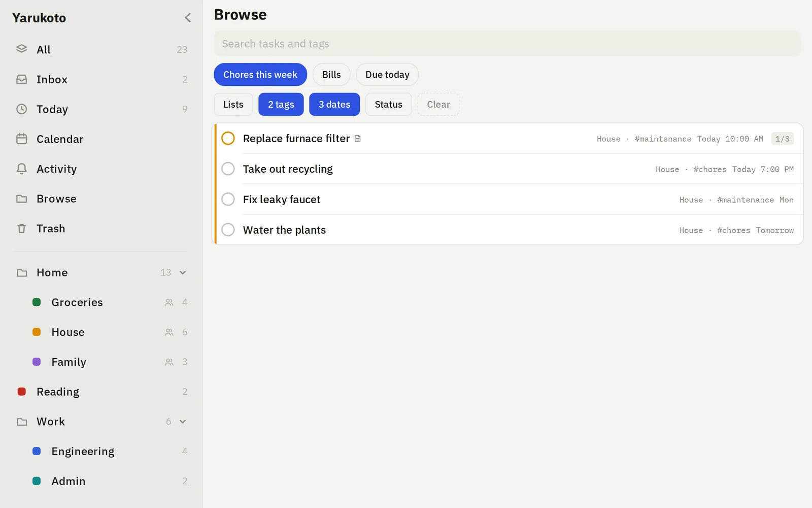Open the Today view
Screen dimensions: 812x508
[101, 109]
